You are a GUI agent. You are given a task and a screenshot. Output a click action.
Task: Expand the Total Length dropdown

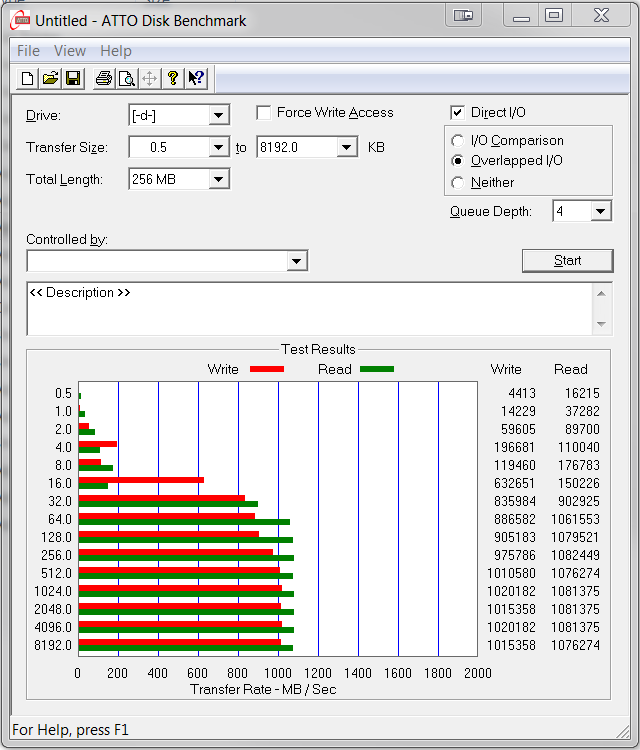[219, 180]
